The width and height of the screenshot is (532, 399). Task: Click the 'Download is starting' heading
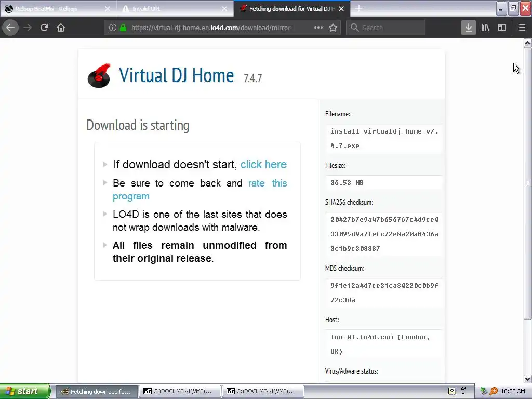pos(138,125)
